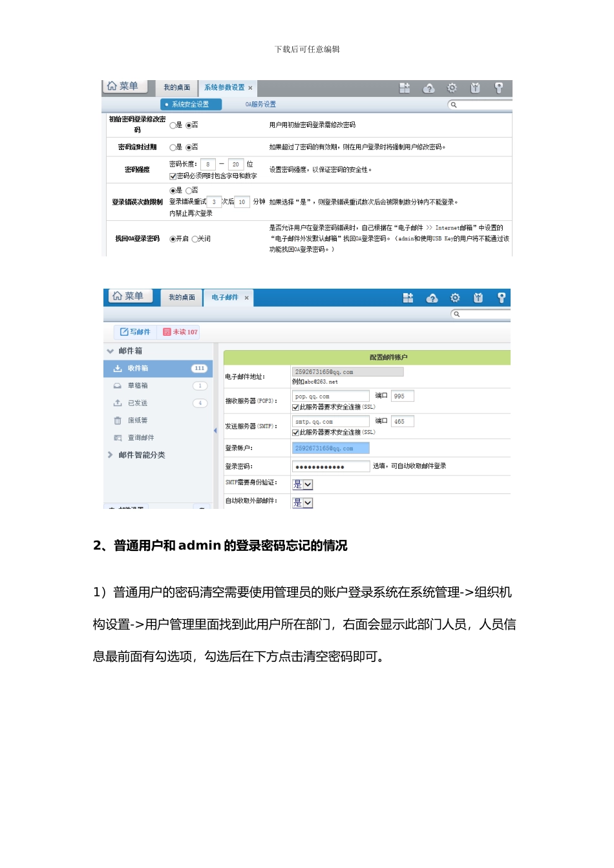Focus the POP3 server field pop.qq.com
Image resolution: width=614 pixels, height=868 pixels.
pos(331,396)
